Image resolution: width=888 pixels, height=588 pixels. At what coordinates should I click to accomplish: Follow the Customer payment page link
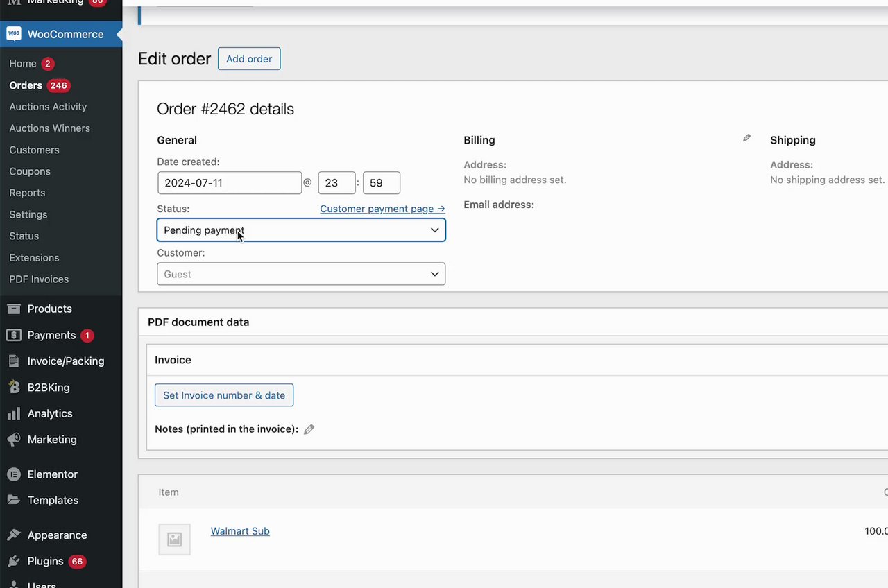coord(382,209)
